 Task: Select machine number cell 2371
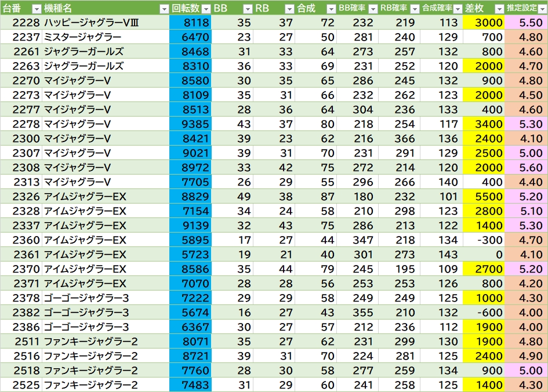[21, 284]
